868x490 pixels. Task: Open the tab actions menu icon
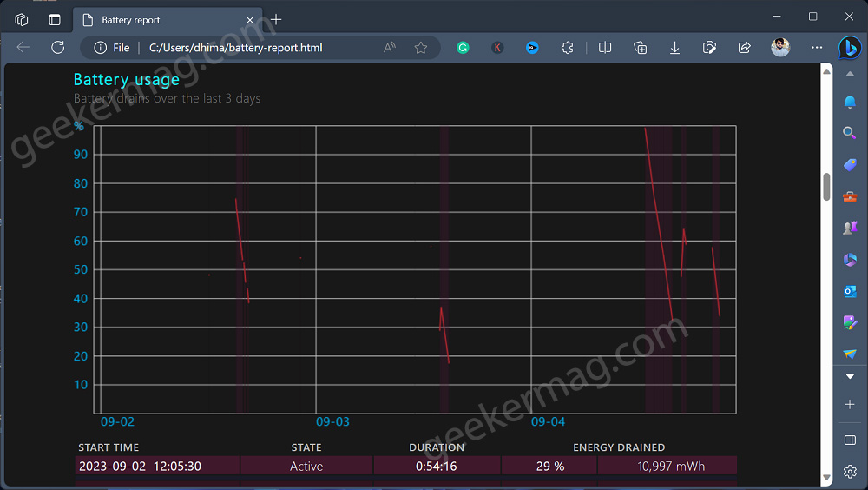click(x=55, y=20)
